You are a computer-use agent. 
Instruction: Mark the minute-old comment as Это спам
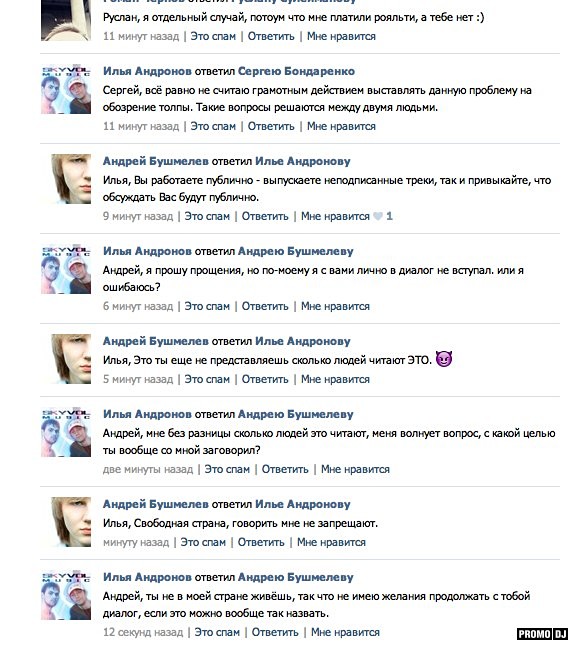coord(203,542)
